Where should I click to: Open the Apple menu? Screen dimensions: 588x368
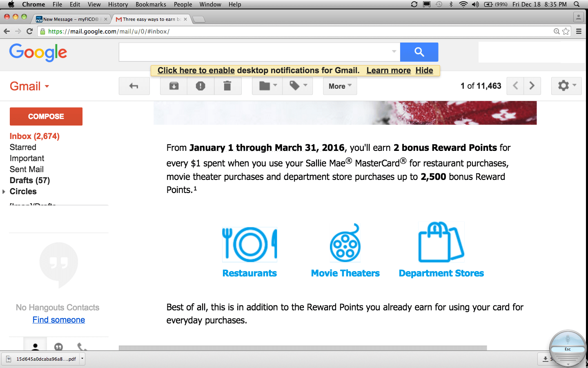click(11, 4)
